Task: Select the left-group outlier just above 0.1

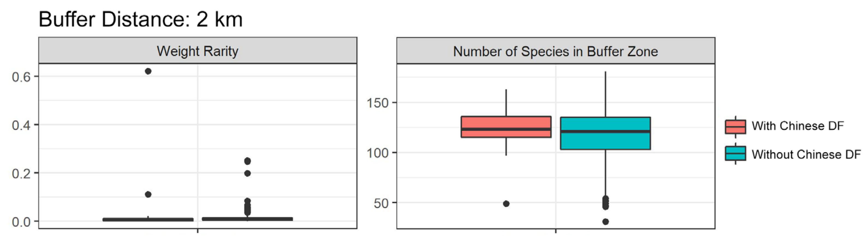Action: (x=148, y=194)
